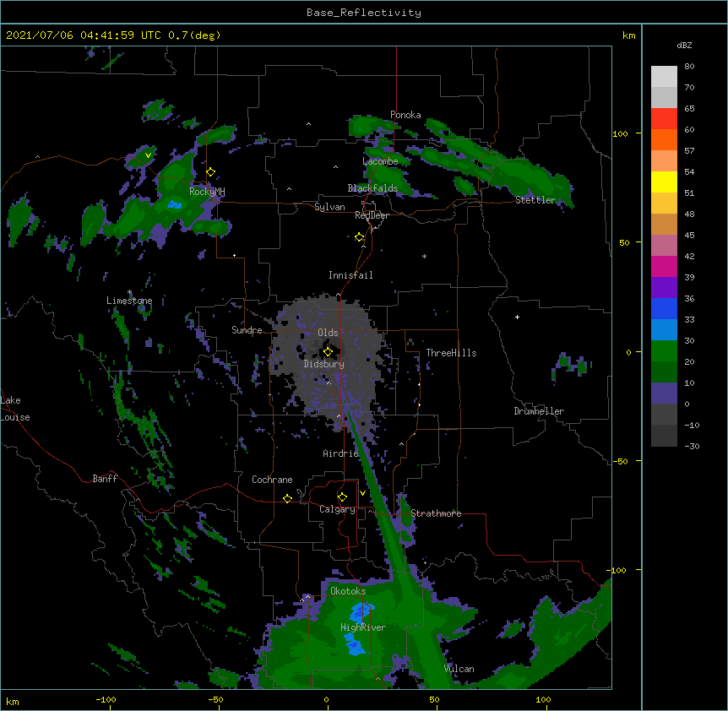Click the 45 value on the dBZ legend
The width and height of the screenshot is (728, 711).
[x=689, y=236]
